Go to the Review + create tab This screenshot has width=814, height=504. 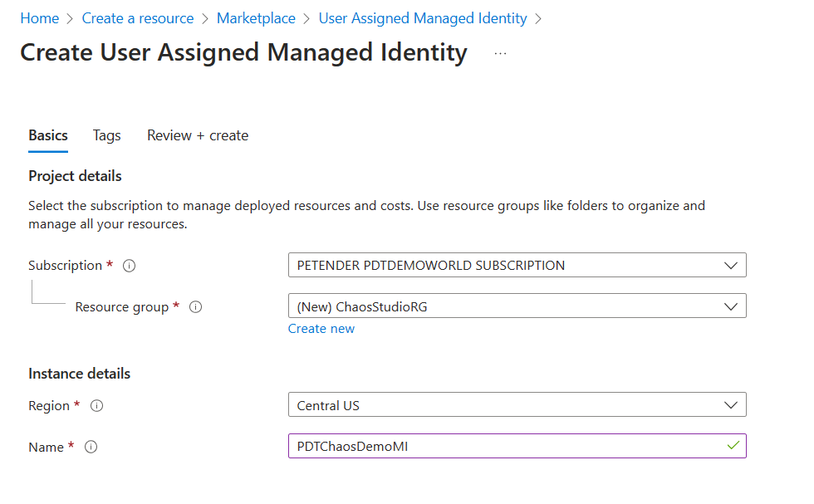click(198, 135)
